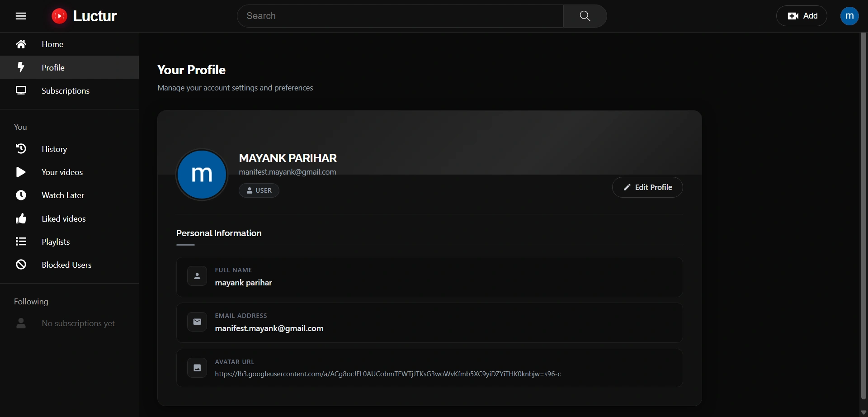Go to Home in sidebar
The width and height of the screenshot is (868, 417).
[x=52, y=44]
